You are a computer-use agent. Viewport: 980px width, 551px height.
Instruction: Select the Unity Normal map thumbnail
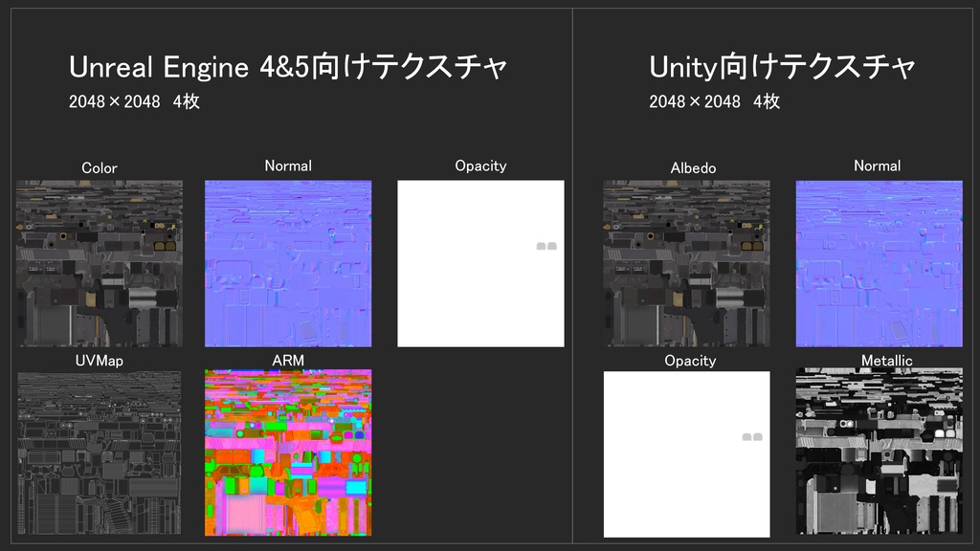pyautogui.click(x=880, y=264)
